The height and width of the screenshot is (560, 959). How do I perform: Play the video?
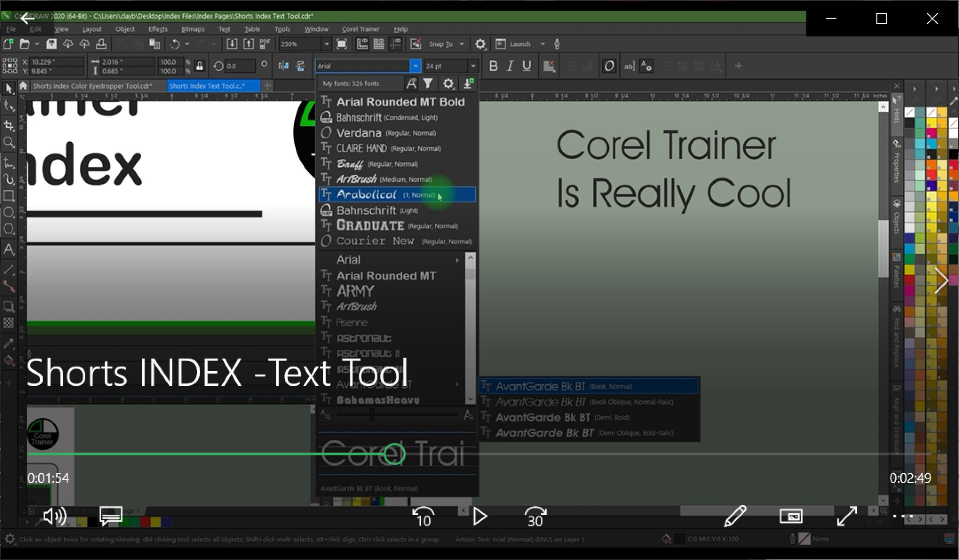pyautogui.click(x=480, y=517)
